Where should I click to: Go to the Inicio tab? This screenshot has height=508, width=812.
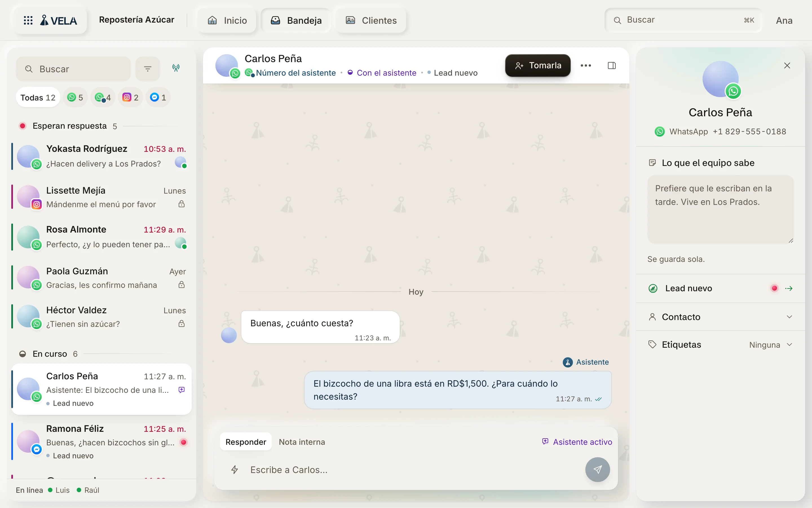click(x=227, y=21)
